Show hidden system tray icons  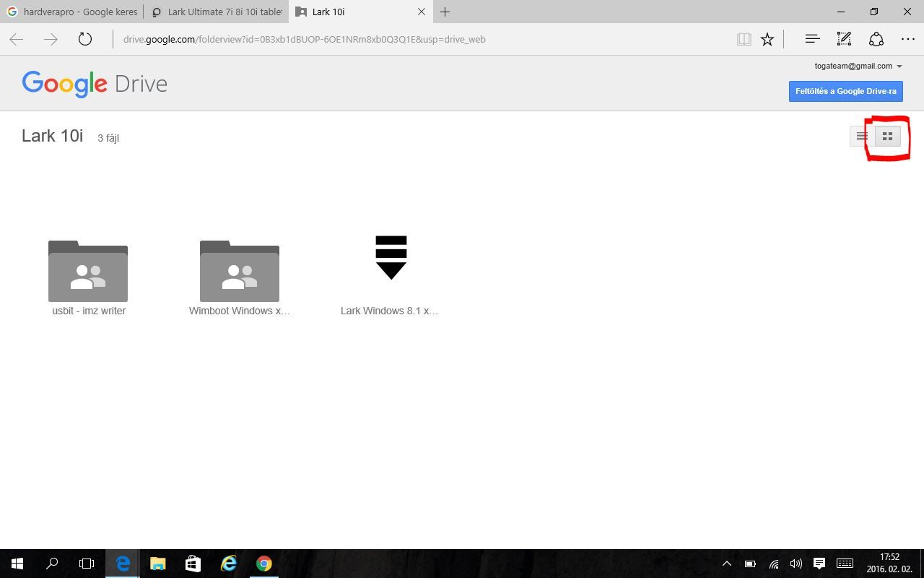point(727,564)
